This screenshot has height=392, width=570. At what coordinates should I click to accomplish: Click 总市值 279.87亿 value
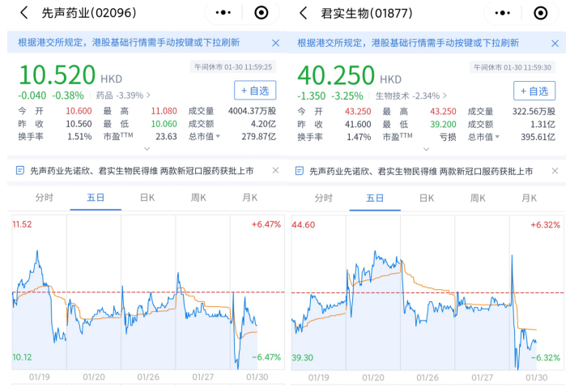point(259,136)
